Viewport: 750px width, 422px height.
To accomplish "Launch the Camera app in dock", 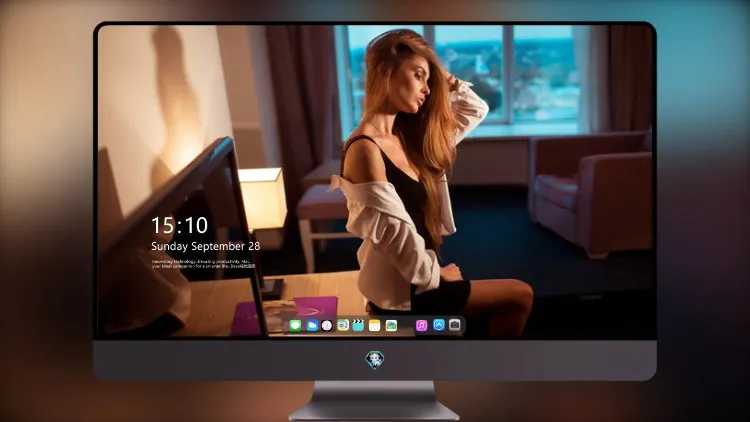I will (455, 325).
